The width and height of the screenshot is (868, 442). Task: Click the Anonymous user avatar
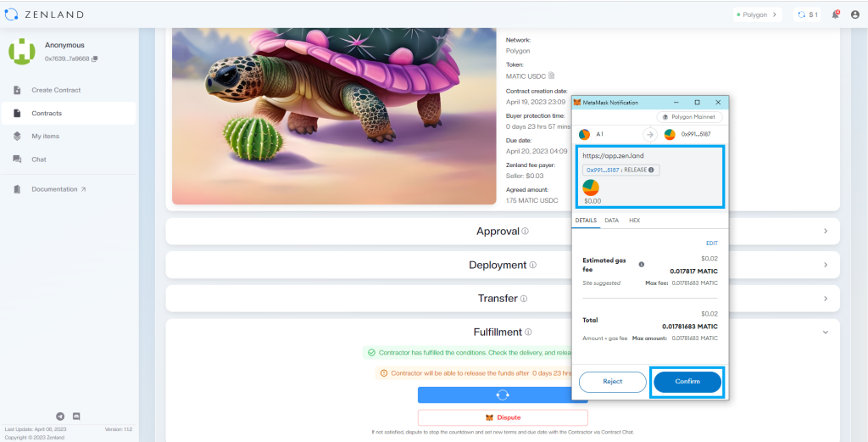(21, 52)
